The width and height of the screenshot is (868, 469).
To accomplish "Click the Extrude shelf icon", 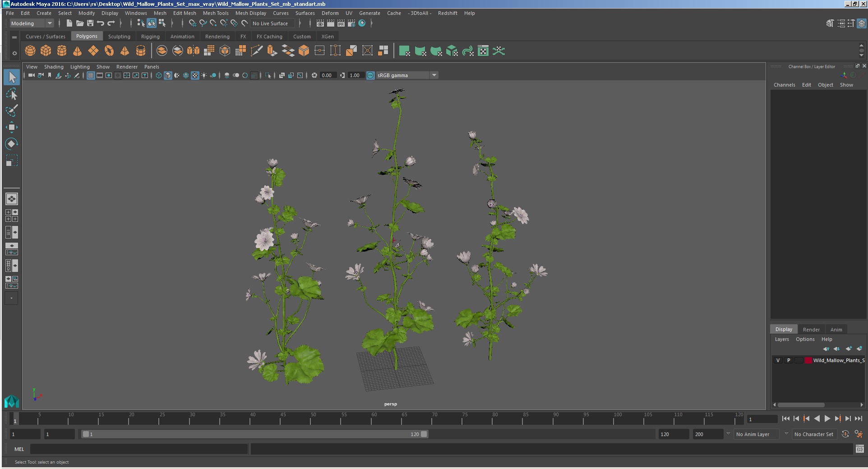I will coord(272,51).
